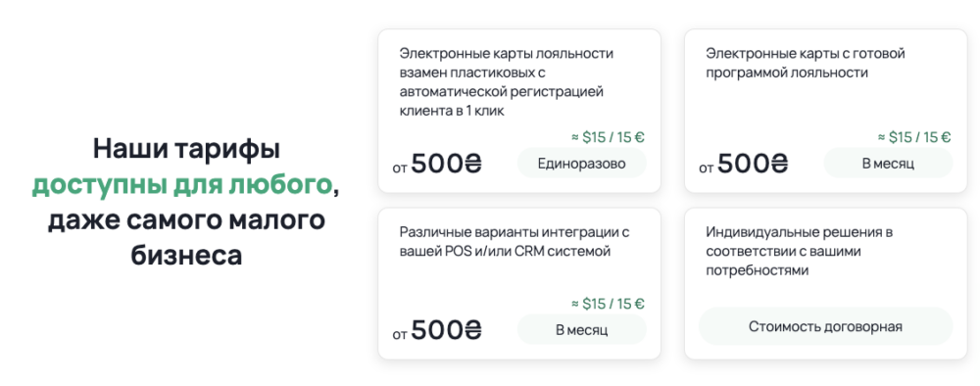This screenshot has width=980, height=386.
Task: Click ≈ $15 / 15 € in integration card
Action: pyautogui.click(x=608, y=304)
